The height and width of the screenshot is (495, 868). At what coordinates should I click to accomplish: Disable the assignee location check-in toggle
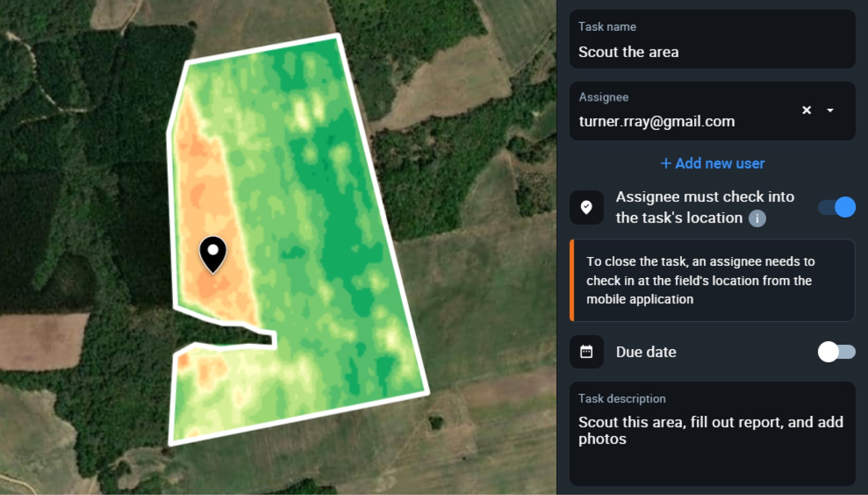837,207
